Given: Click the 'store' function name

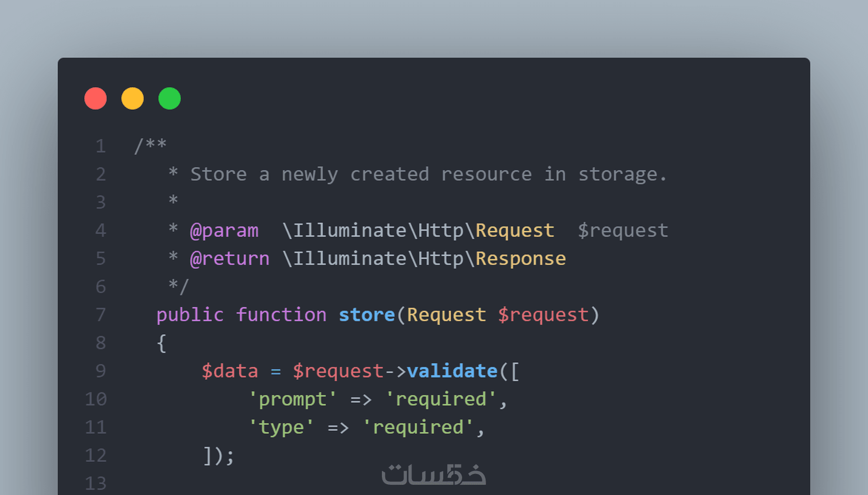Looking at the screenshot, I should coord(367,315).
